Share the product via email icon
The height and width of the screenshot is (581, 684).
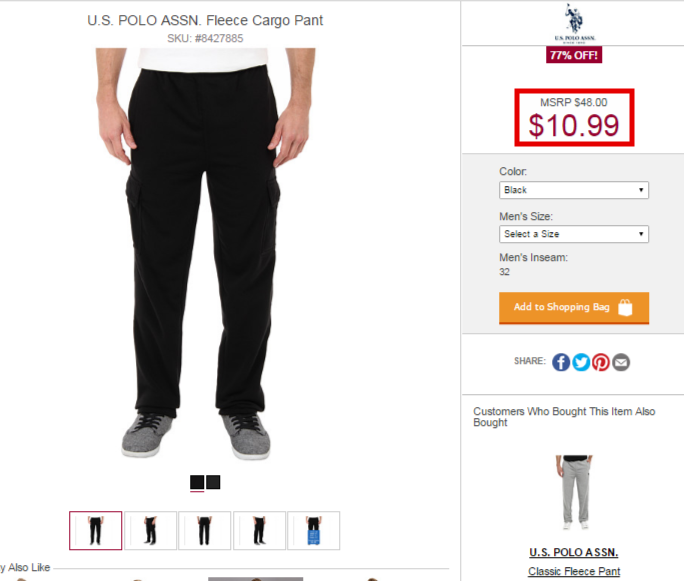[621, 362]
